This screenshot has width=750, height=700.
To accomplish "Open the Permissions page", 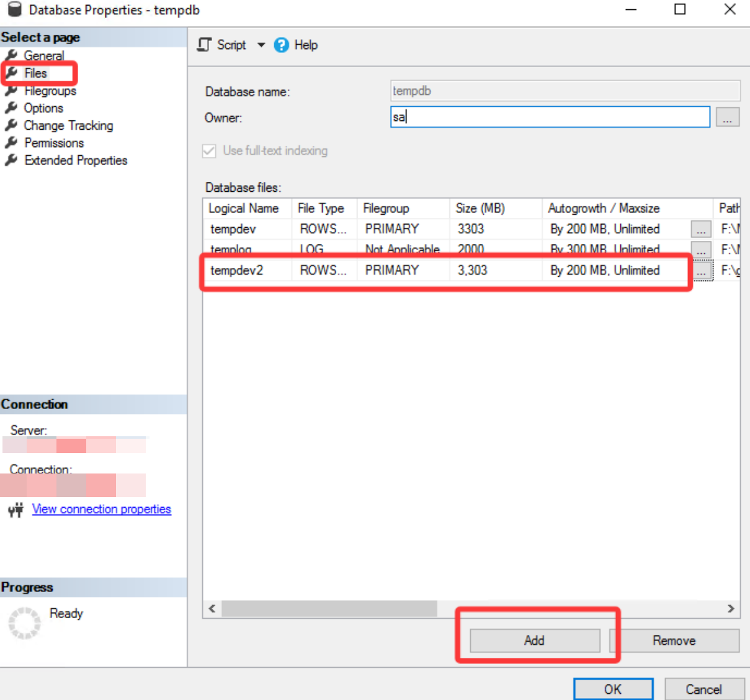I will (x=54, y=143).
